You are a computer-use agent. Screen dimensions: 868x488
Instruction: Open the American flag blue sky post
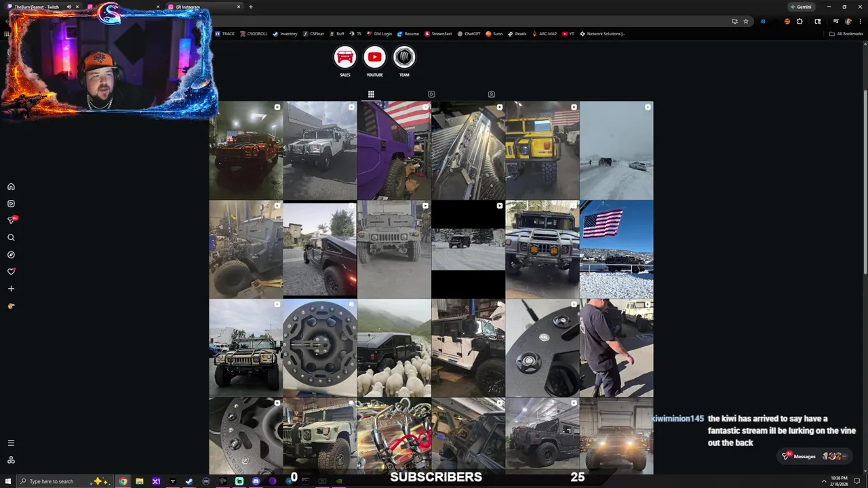click(x=616, y=249)
